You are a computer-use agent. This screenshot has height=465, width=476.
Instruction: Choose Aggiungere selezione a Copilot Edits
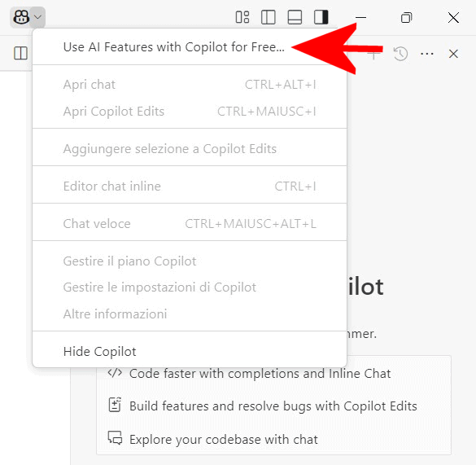tap(190, 149)
